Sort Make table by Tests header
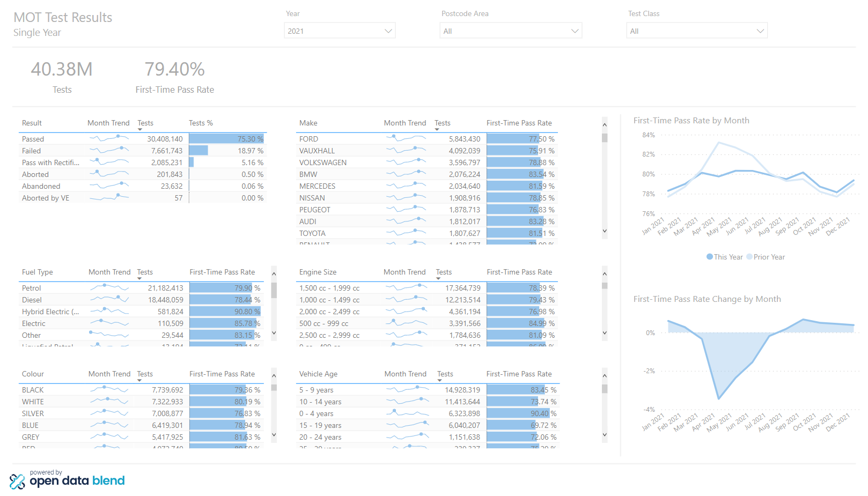 tap(443, 123)
